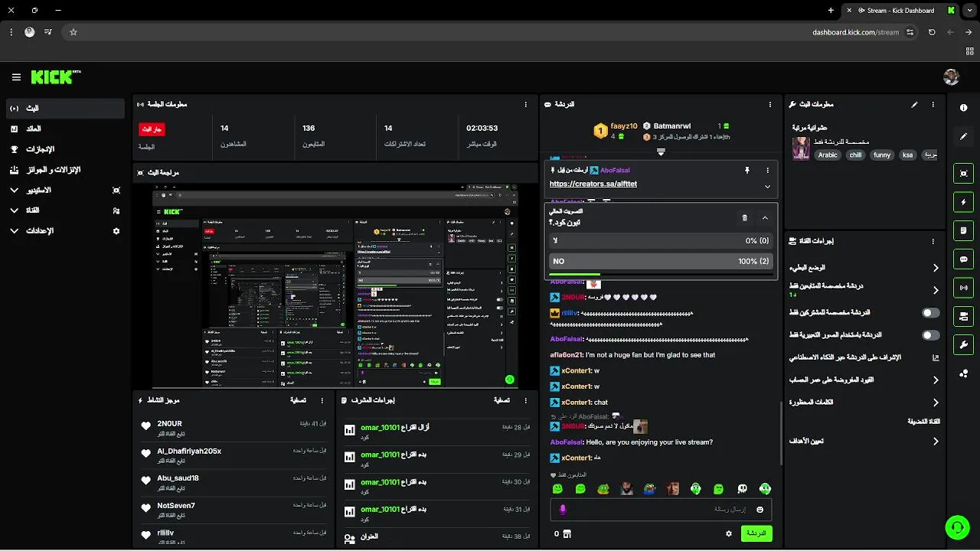Click the focus frame icon in right toolbar
This screenshot has width=980, height=551.
(x=963, y=174)
